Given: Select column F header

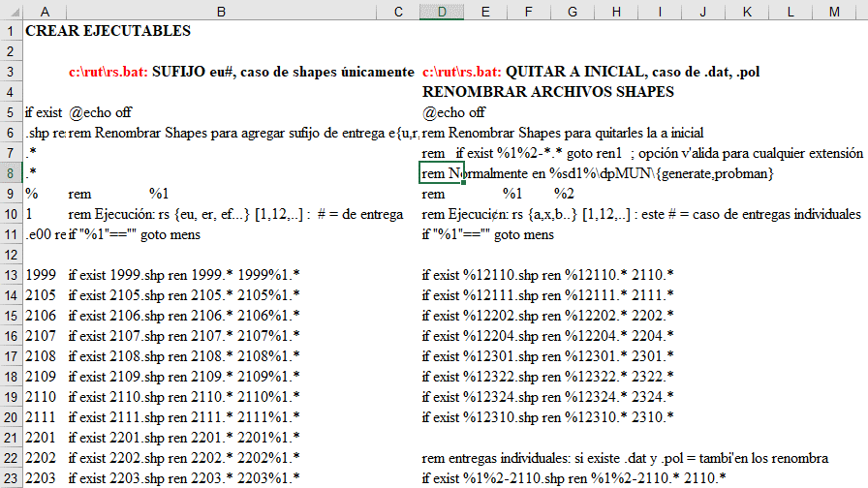Looking at the screenshot, I should coord(529,12).
